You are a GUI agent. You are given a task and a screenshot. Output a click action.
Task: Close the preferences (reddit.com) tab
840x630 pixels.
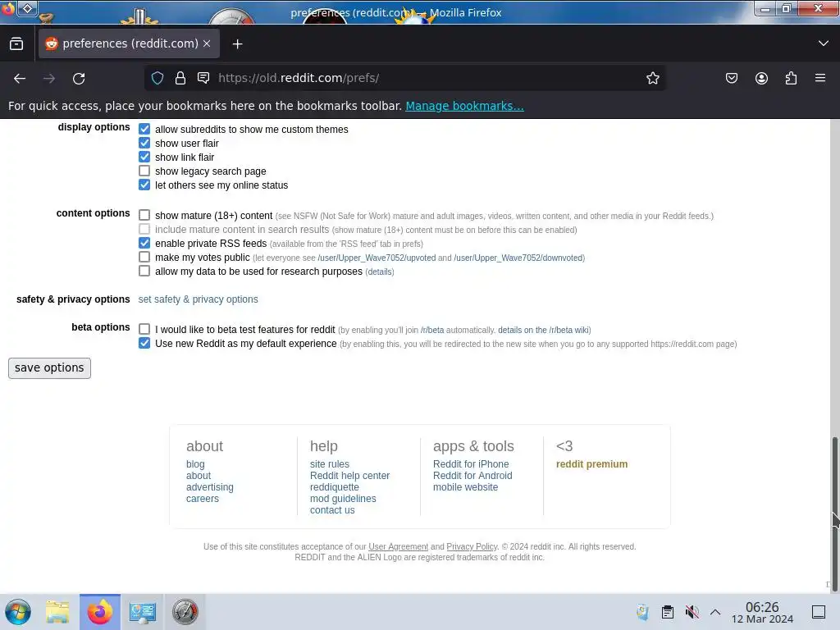(207, 44)
